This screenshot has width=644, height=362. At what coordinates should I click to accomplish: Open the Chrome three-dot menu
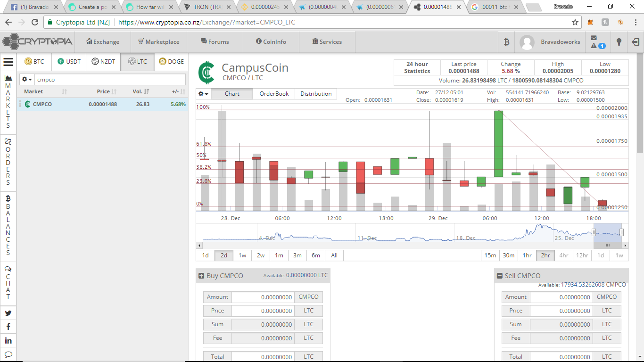coord(636,22)
